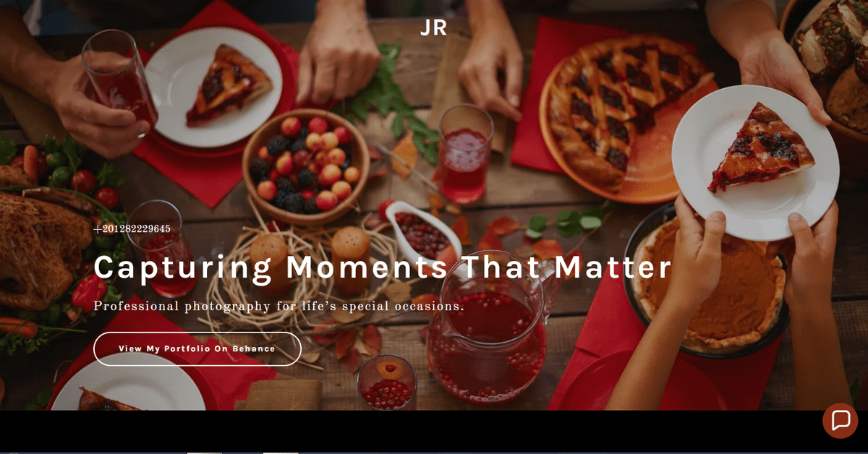
Task: Click the white gravy boat with cranberry sauce
Action: click(421, 233)
